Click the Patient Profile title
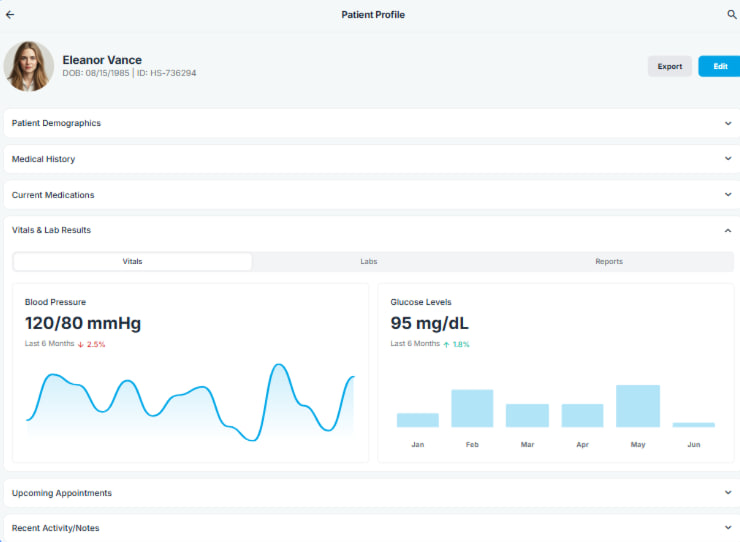This screenshot has height=542, width=740. coord(373,15)
